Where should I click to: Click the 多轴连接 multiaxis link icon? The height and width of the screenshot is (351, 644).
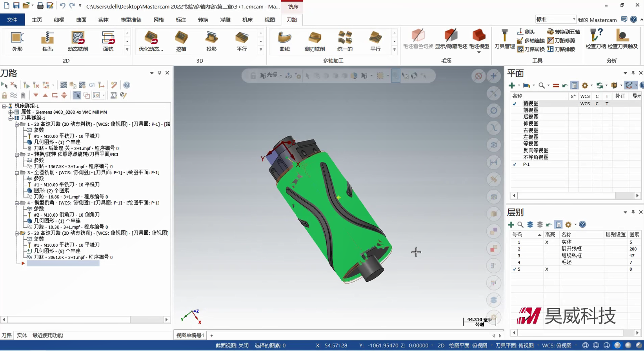click(531, 40)
